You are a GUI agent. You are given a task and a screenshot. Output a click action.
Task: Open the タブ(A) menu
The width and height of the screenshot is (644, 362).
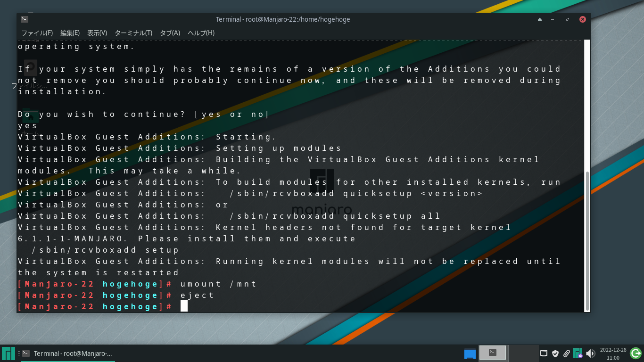pos(170,33)
